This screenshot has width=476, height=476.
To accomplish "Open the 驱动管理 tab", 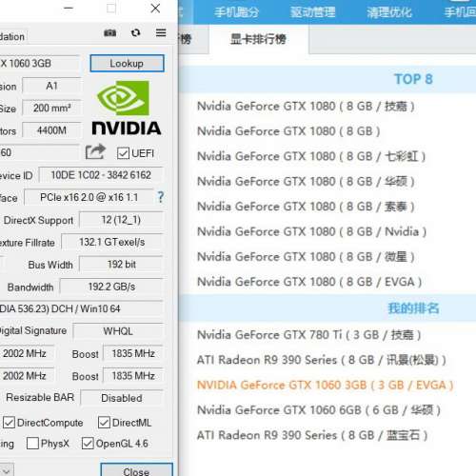I will [312, 12].
